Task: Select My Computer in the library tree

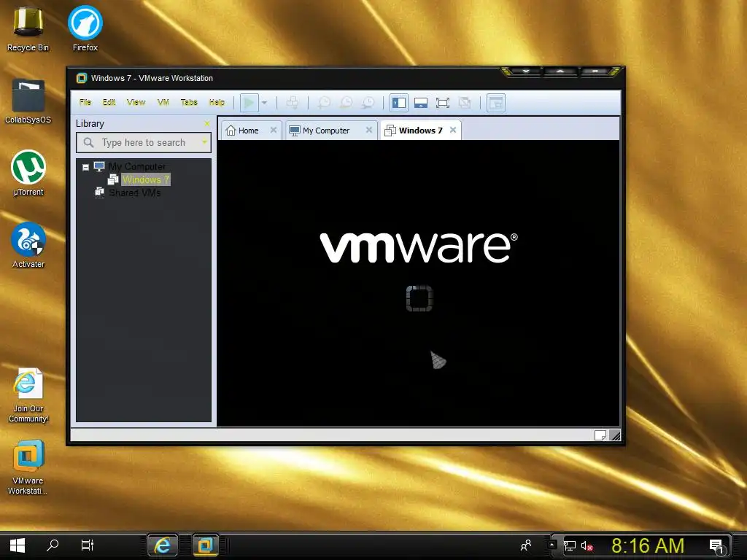Action: pos(136,167)
